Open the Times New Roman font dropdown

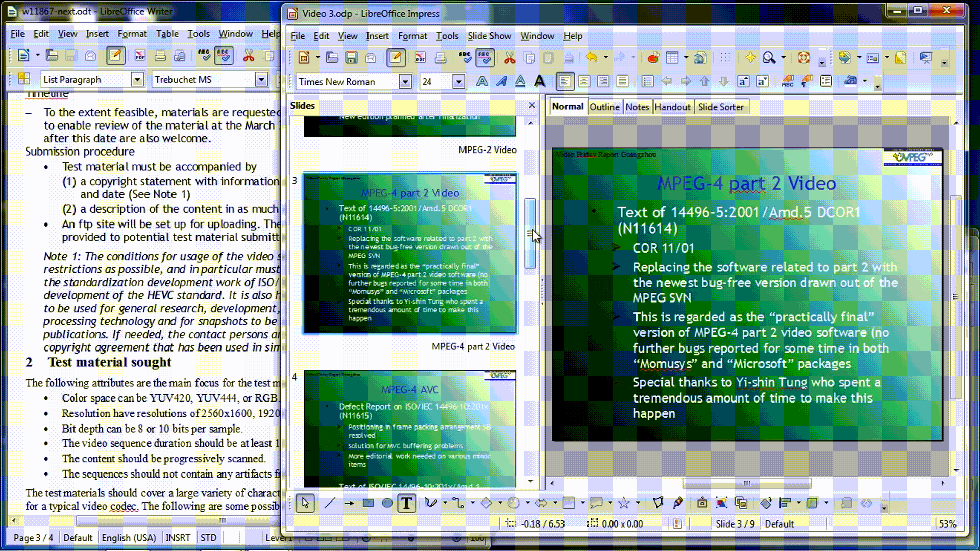point(405,82)
